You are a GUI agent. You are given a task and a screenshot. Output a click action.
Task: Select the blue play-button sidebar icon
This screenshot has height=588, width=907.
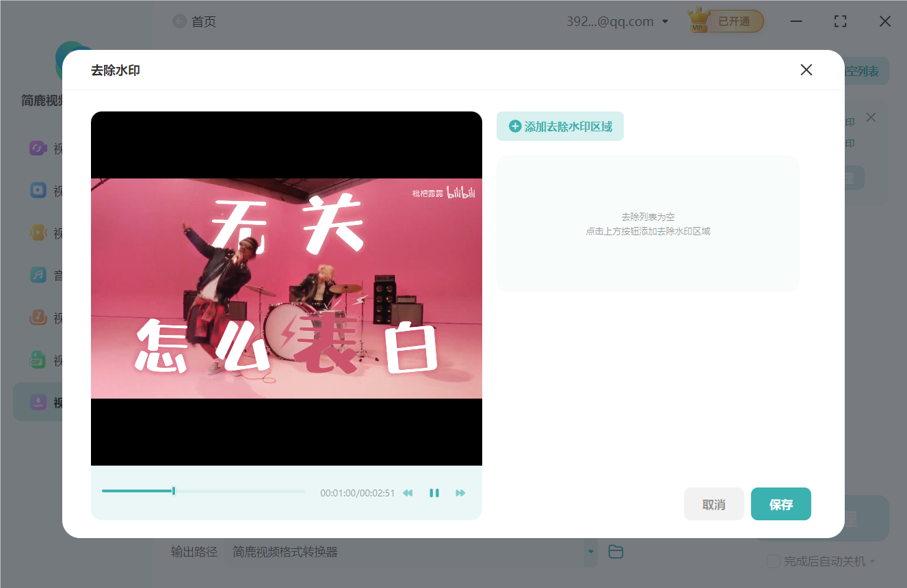38,190
